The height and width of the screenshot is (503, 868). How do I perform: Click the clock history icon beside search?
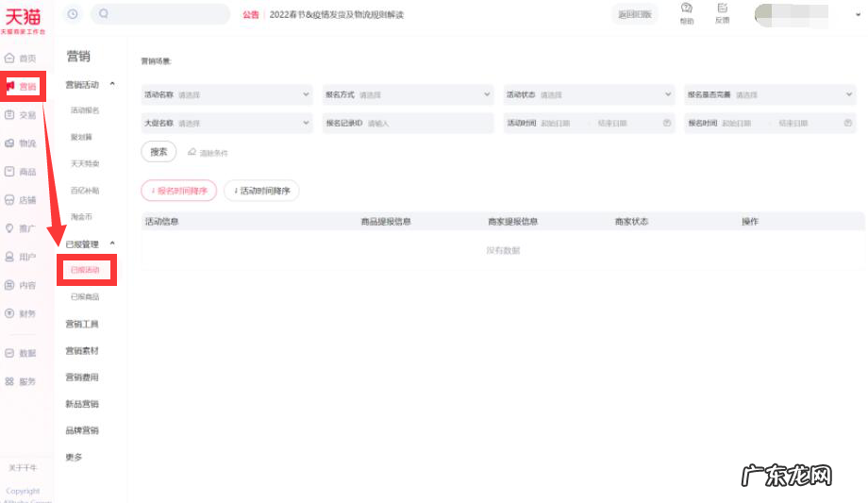pyautogui.click(x=74, y=14)
